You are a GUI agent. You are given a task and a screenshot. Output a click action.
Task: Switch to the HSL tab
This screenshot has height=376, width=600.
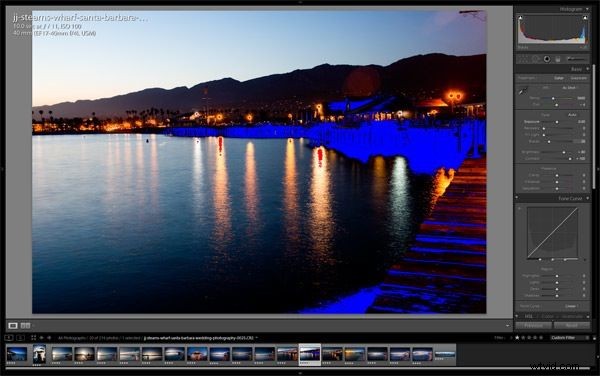(x=528, y=316)
